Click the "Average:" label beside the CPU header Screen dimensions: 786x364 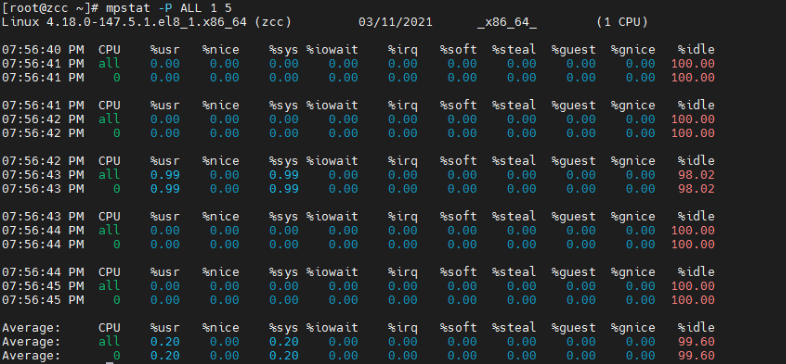coord(32,328)
